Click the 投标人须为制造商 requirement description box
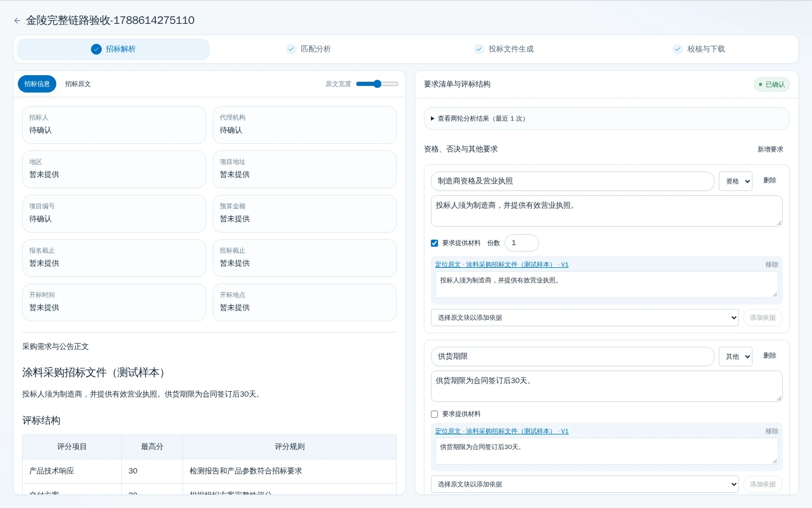Viewport: 812px width, 508px height. (606, 211)
